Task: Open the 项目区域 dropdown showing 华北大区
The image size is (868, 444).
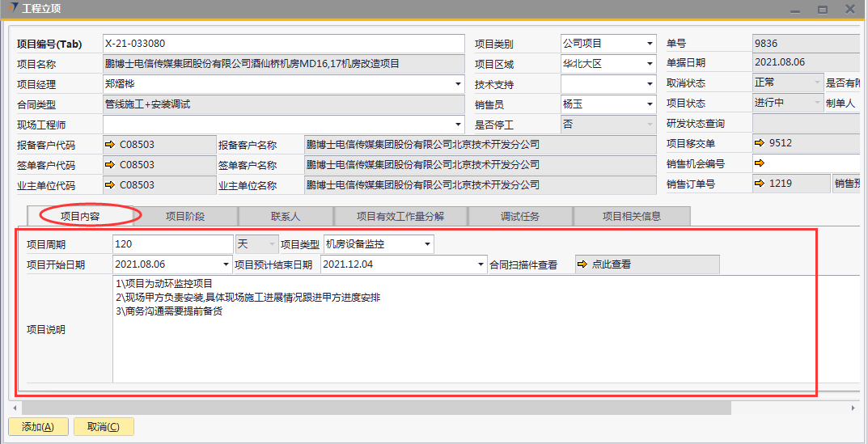Action: coord(650,64)
